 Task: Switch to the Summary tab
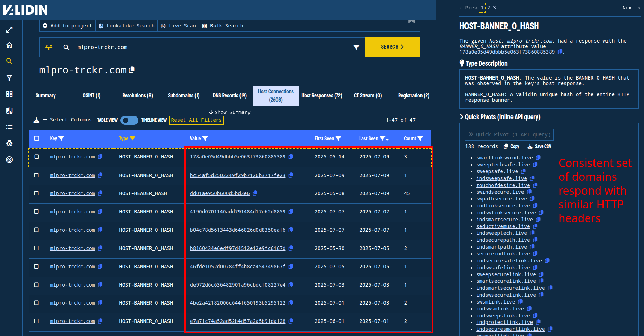[x=46, y=96]
